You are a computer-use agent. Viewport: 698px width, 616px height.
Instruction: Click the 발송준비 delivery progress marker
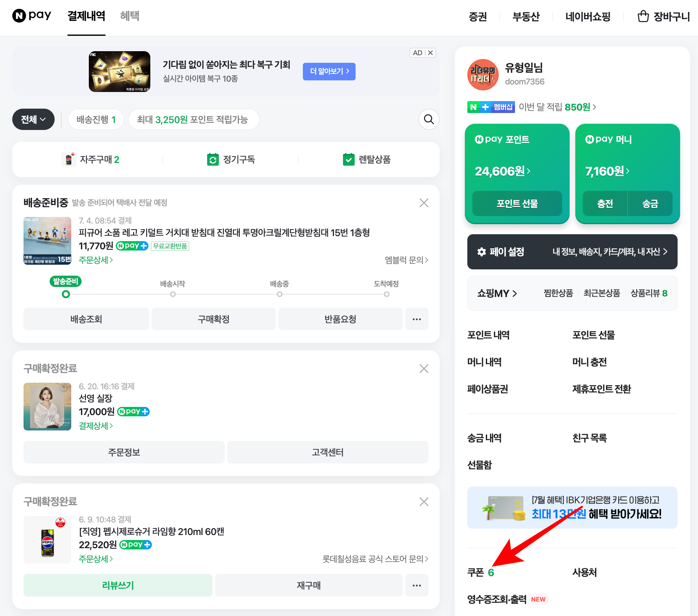point(66,294)
